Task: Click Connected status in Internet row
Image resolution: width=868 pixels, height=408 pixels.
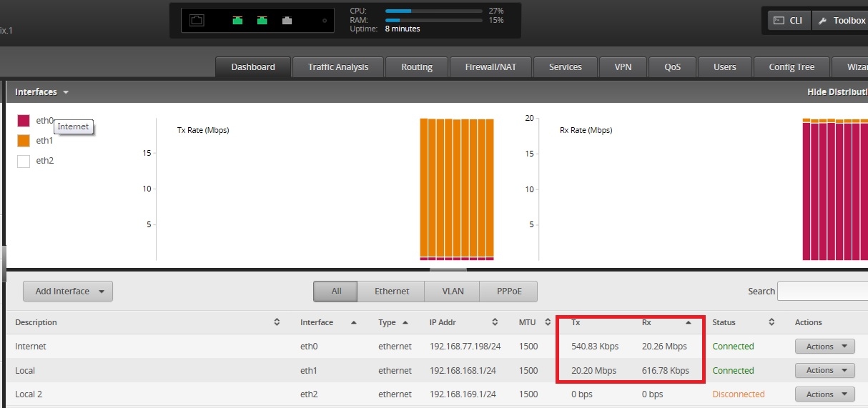Action: click(x=733, y=347)
